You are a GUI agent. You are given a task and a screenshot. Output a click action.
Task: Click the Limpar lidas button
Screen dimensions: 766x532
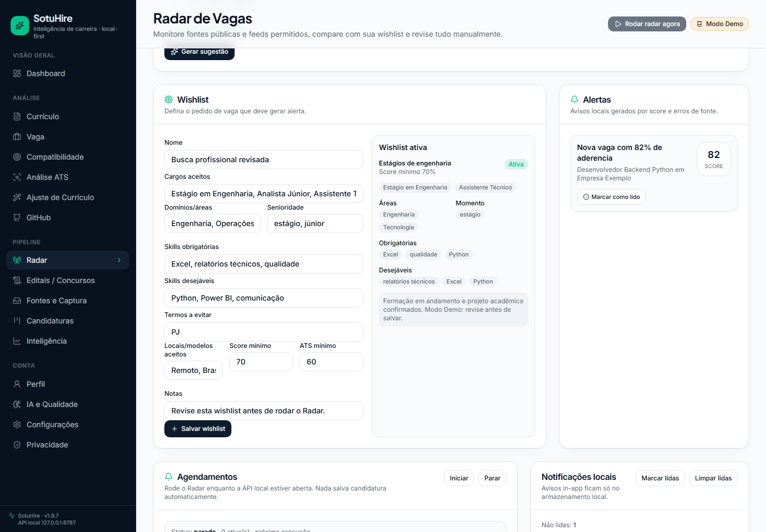pyautogui.click(x=713, y=478)
